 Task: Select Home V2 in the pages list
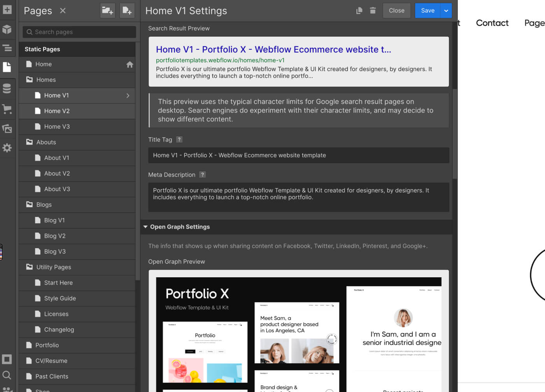[x=57, y=111]
